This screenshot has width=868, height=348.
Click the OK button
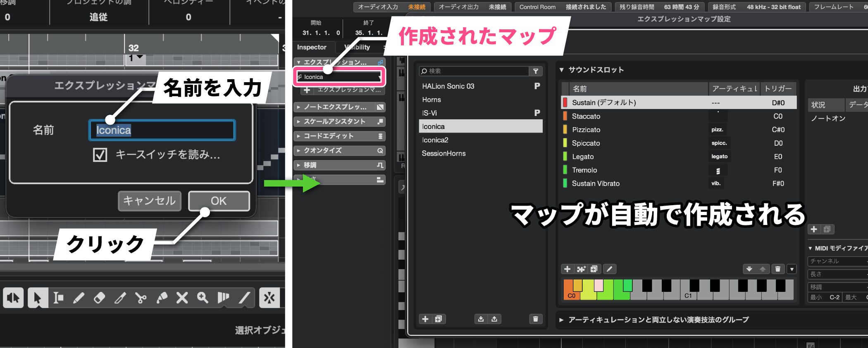tap(219, 201)
